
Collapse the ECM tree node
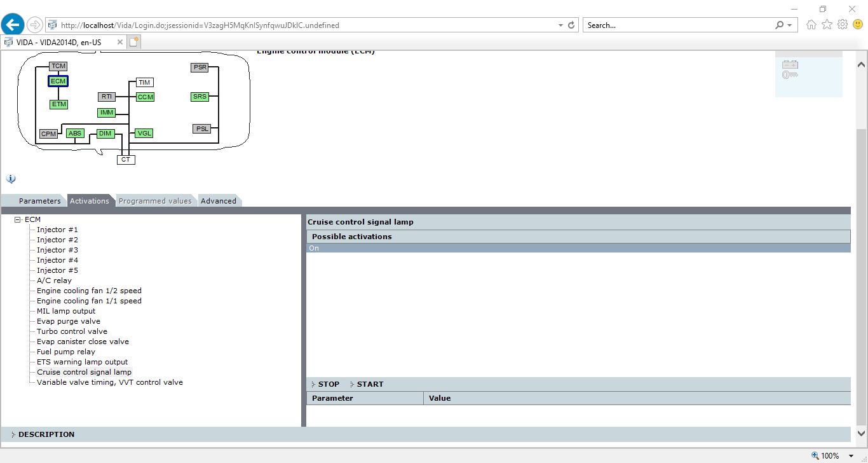click(18, 219)
